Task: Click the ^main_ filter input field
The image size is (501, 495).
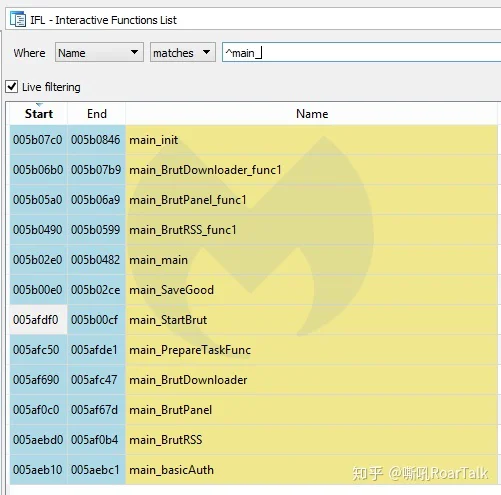Action: 362,52
